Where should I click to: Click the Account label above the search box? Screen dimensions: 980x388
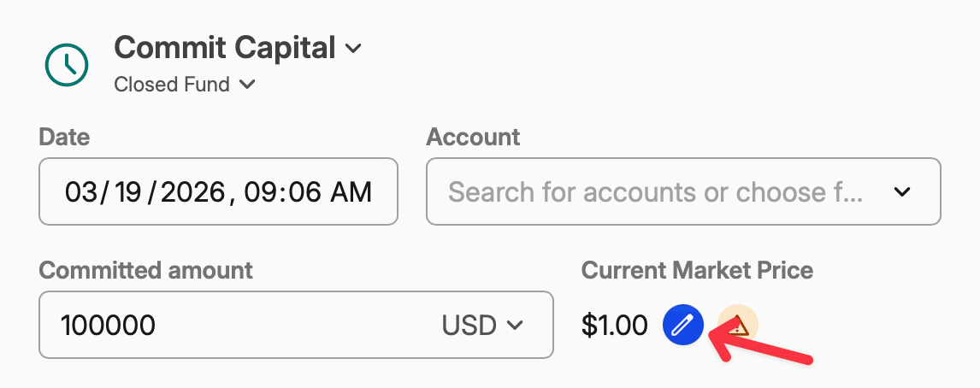click(x=473, y=137)
